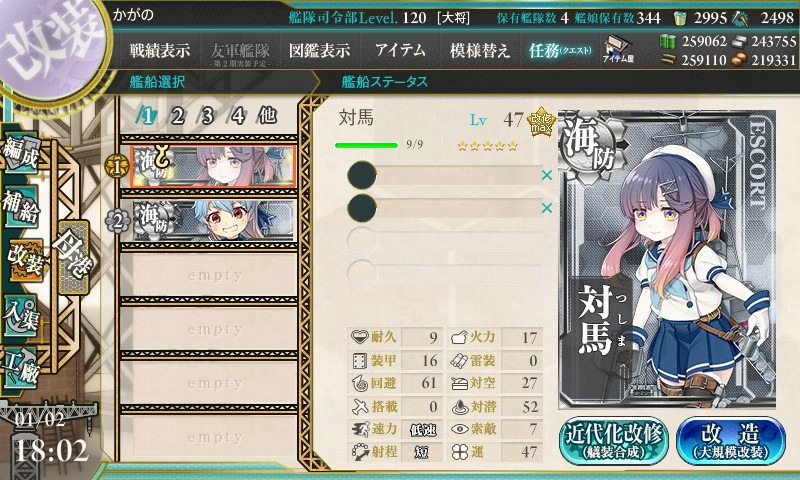
Task: Open the 戦績表示 records menu
Action: click(160, 50)
